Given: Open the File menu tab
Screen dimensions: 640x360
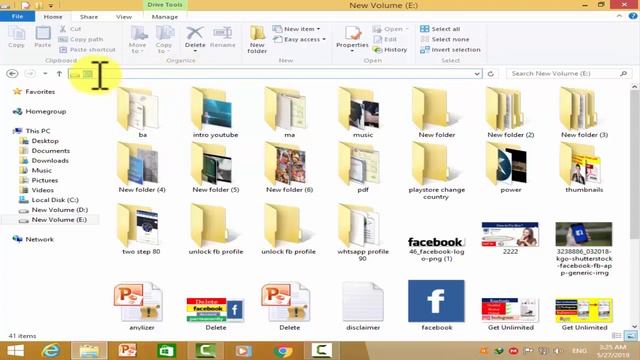Looking at the screenshot, I should pos(18,16).
